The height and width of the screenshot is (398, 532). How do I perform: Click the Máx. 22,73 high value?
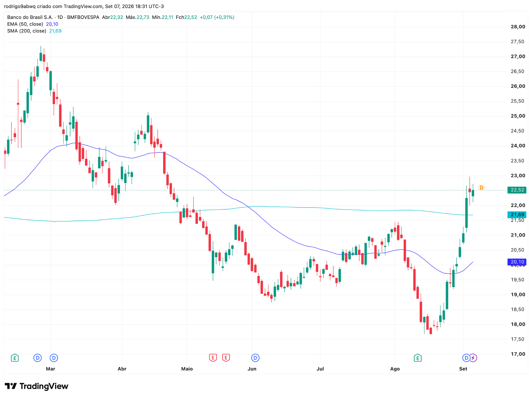click(137, 17)
